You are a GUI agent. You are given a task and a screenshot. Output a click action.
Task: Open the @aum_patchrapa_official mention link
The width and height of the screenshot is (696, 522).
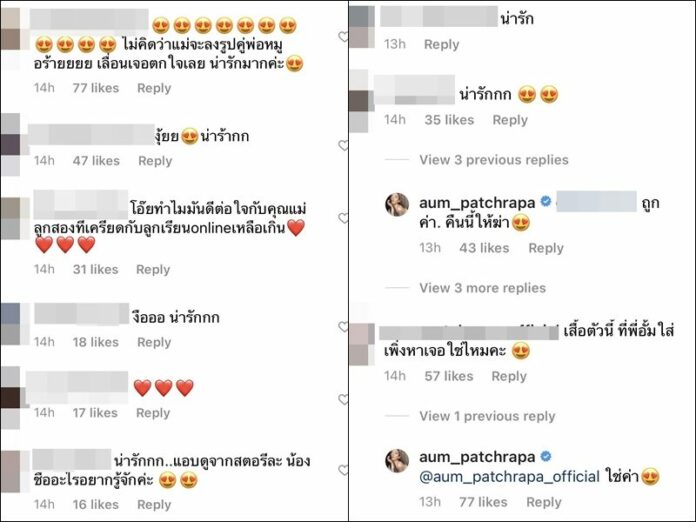click(510, 477)
